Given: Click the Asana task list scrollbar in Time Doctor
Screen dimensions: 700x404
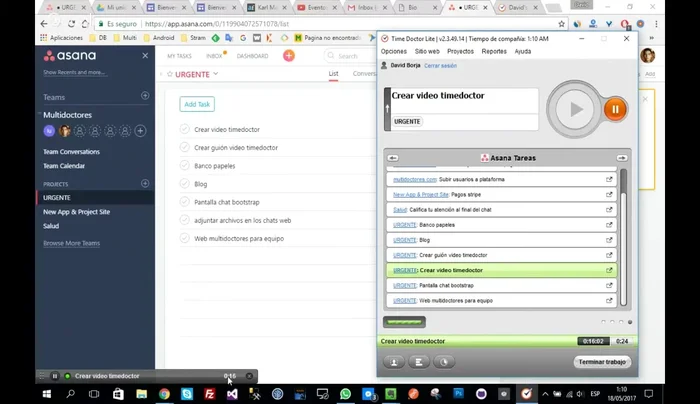Looking at the screenshot, I should (623, 237).
